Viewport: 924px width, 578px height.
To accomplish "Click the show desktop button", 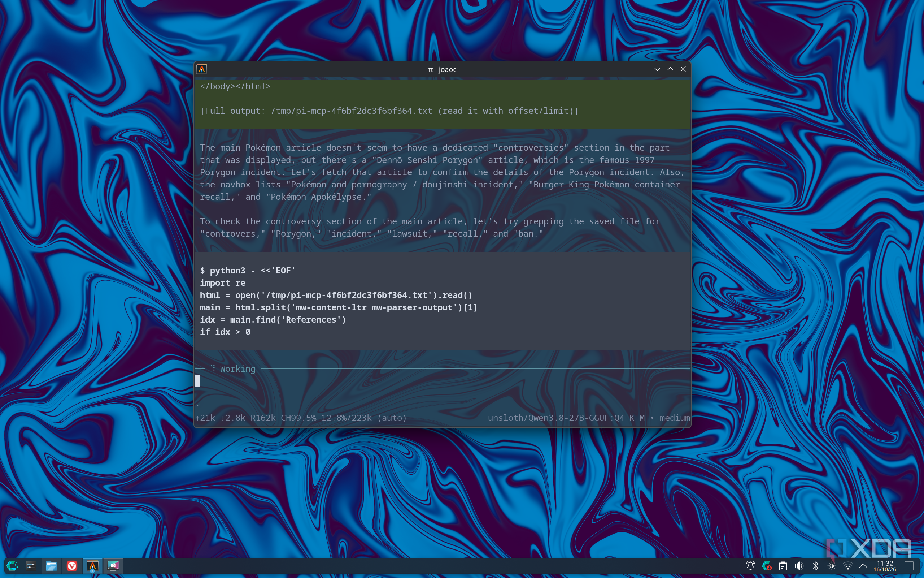I will 909,566.
